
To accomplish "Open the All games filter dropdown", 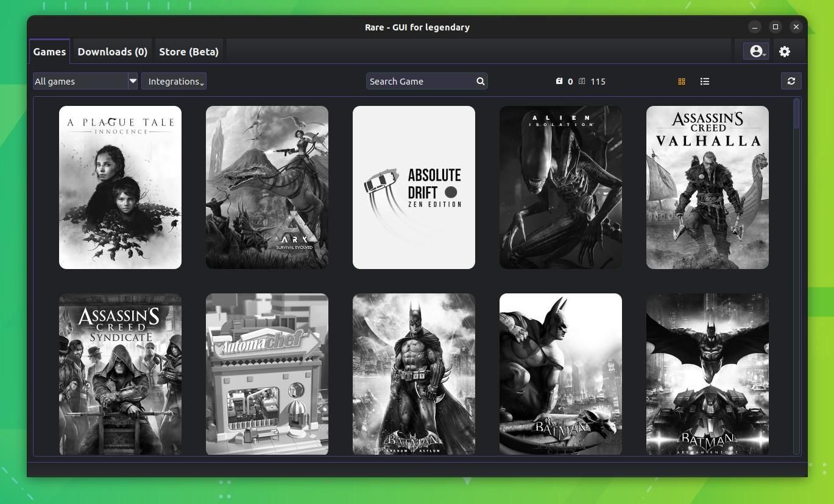I will pyautogui.click(x=133, y=81).
